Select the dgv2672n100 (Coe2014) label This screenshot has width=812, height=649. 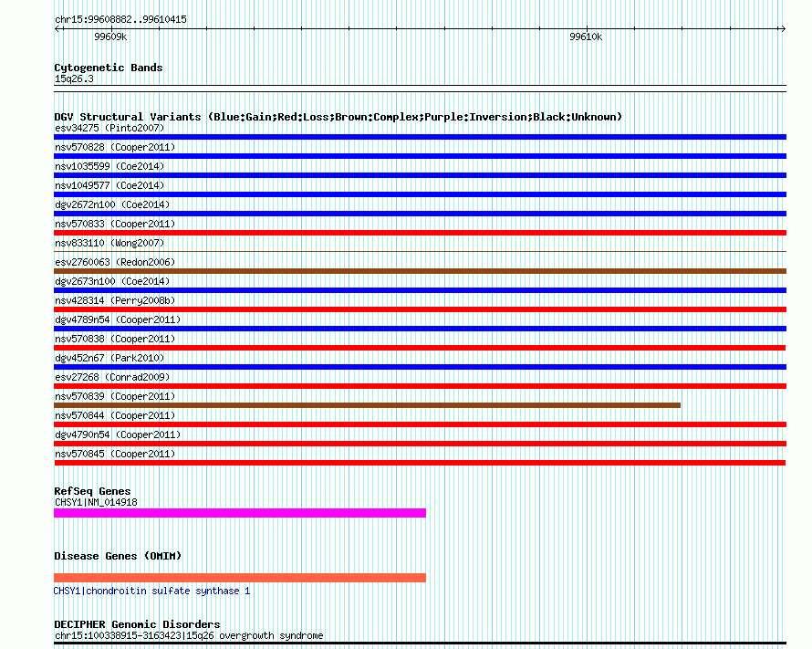click(112, 204)
